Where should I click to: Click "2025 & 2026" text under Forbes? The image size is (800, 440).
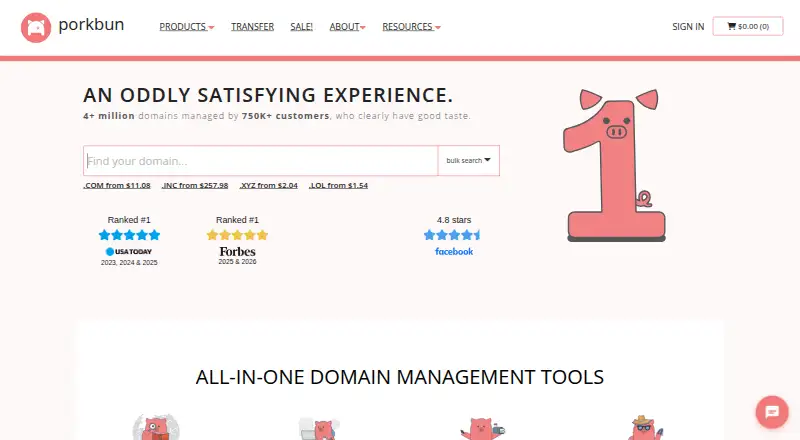pyautogui.click(x=237, y=261)
